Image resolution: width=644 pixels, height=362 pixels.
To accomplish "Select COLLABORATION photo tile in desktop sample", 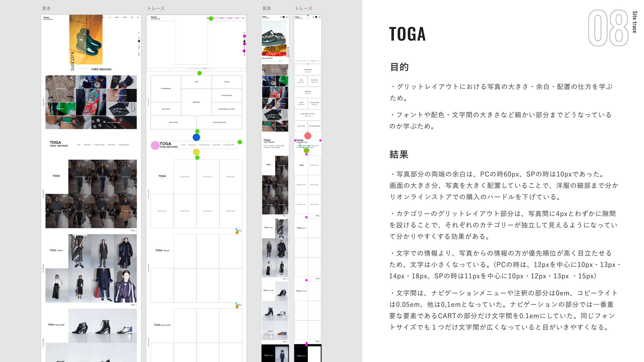I will click(x=114, y=122).
